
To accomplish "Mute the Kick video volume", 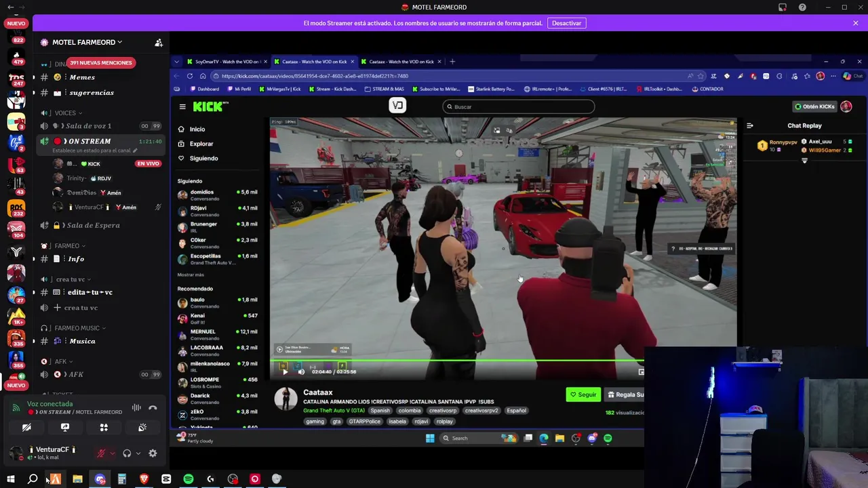I will coord(301,371).
